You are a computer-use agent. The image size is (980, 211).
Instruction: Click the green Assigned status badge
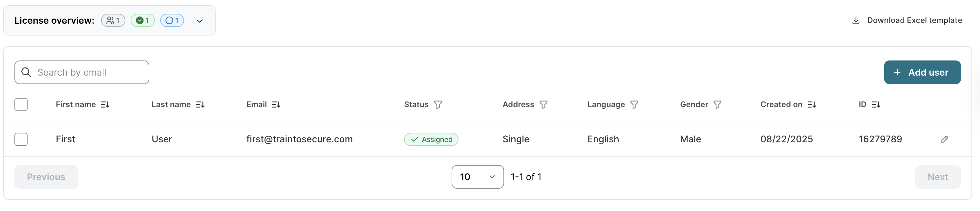coord(431,139)
